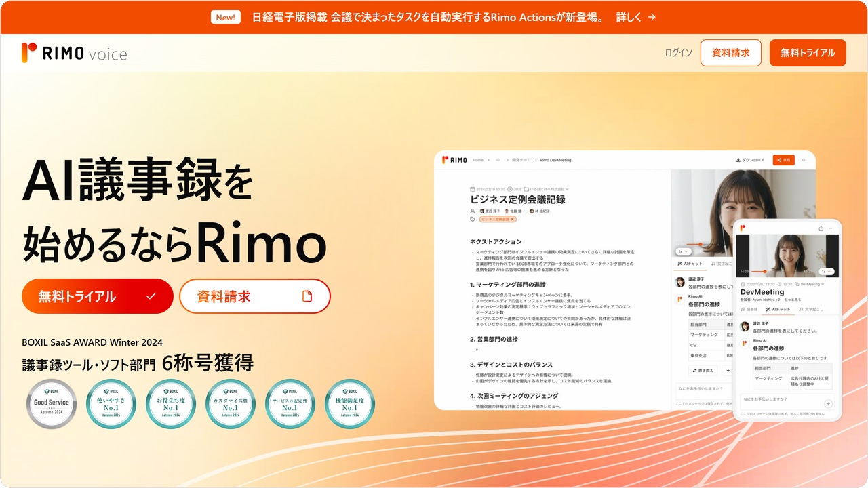Click the share icon in the phone mockup
This screenshot has height=488, width=868.
821,228
